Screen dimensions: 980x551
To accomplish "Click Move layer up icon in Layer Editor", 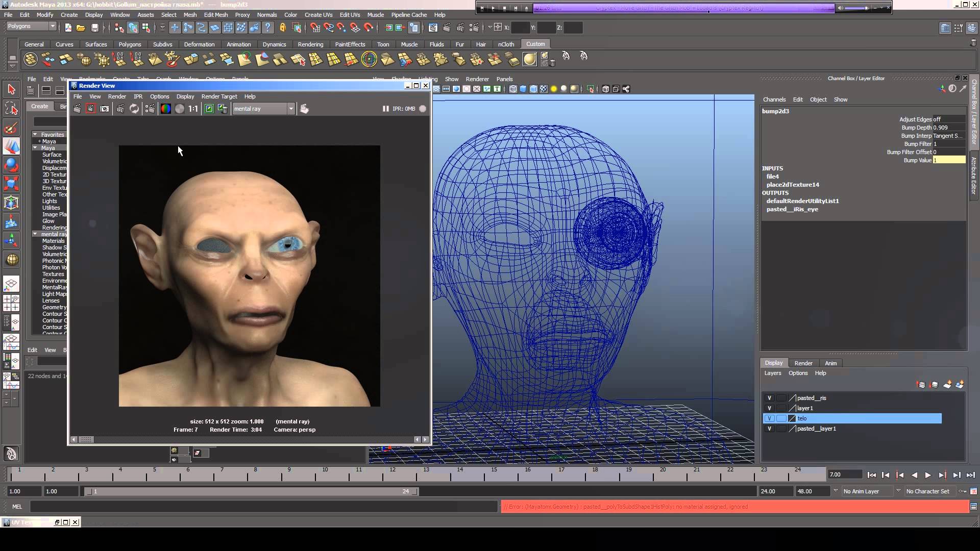I will [x=921, y=385].
